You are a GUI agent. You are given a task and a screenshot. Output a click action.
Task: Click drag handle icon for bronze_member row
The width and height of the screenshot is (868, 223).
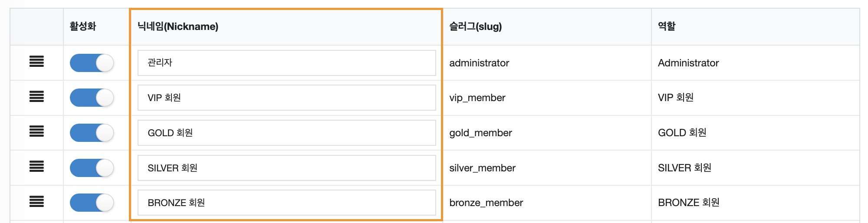click(36, 202)
